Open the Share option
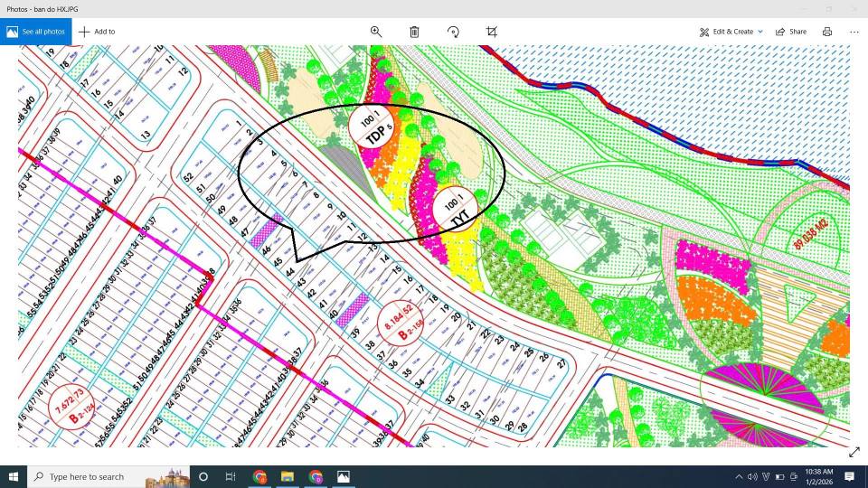The image size is (868, 488). point(790,32)
